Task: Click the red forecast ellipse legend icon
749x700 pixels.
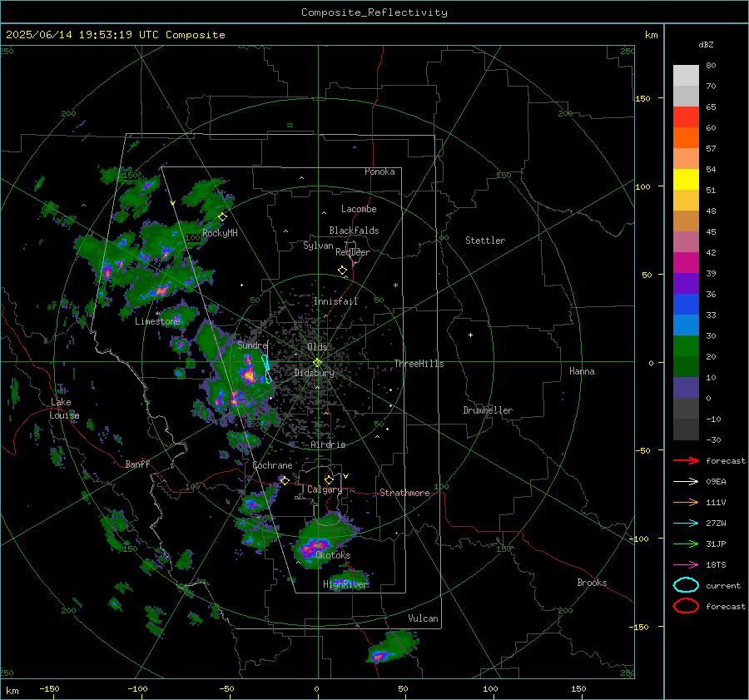Action: 686,606
